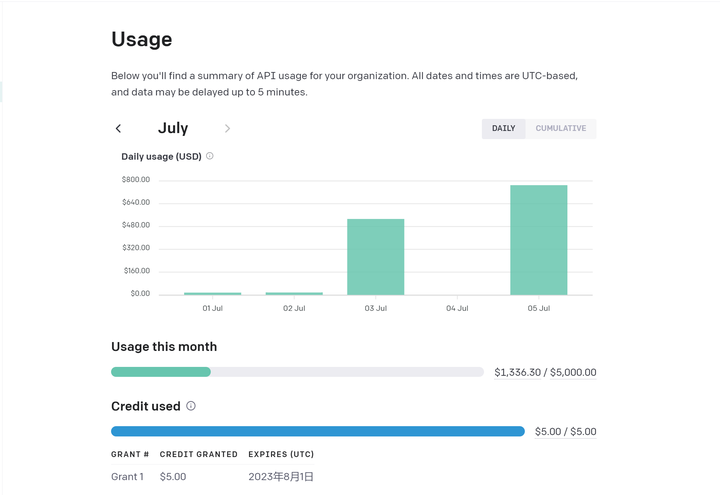Click the $1,336.30 / $5,000.00 usage amount
This screenshot has height=495, width=720.
point(545,372)
